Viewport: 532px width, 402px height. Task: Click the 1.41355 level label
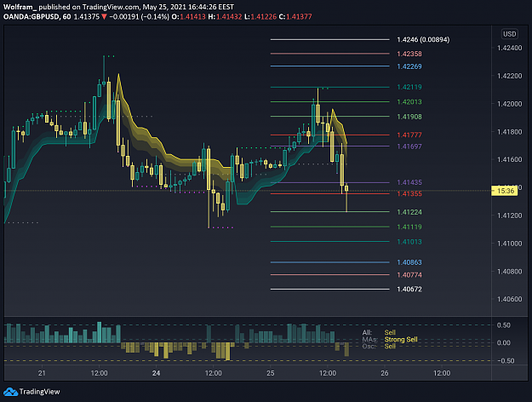tap(409, 194)
